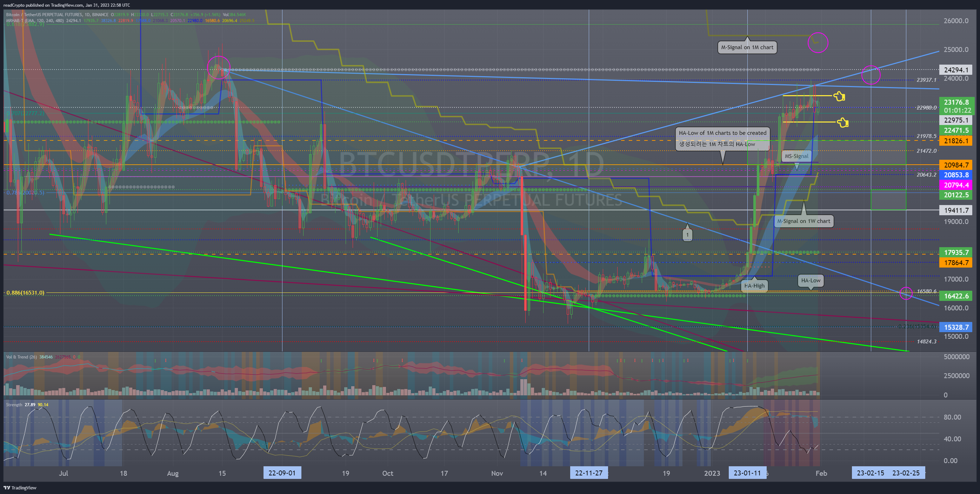Click the 24294.1 price axis label
Viewport: 980px width, 494px height.
click(x=956, y=70)
